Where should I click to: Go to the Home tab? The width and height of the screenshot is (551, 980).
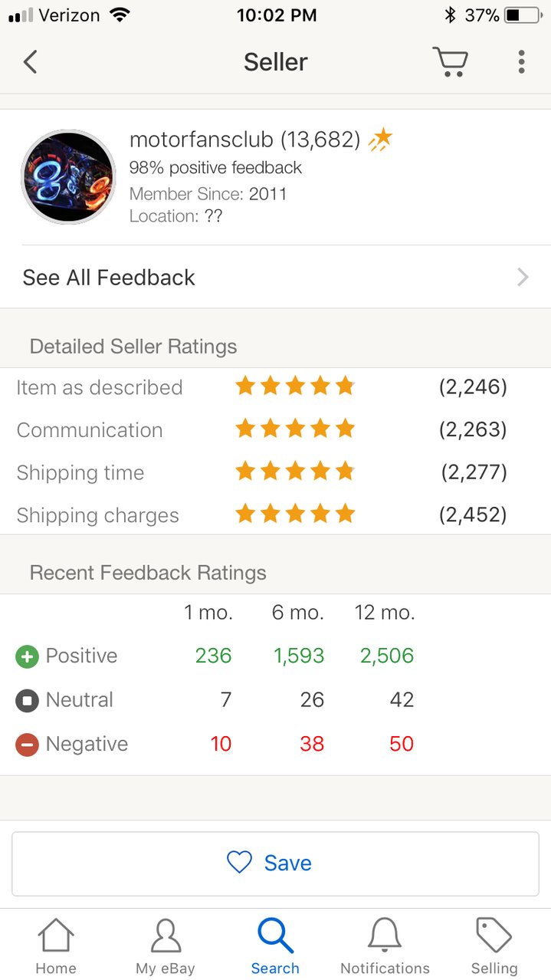coord(56,946)
